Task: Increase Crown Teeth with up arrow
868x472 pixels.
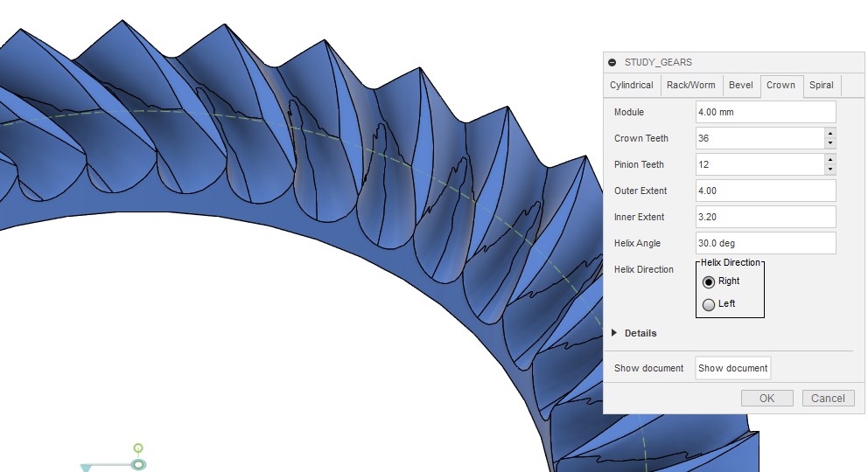Action: coord(829,133)
